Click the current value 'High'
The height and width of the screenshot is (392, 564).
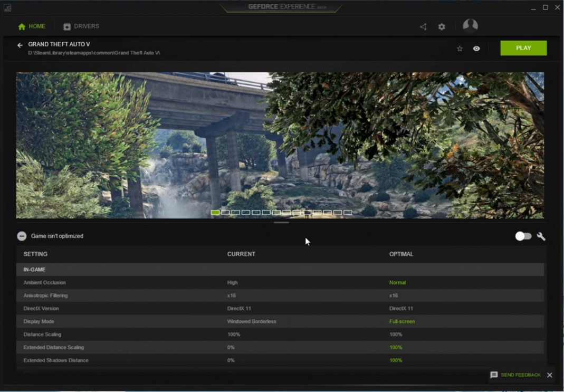(x=232, y=282)
